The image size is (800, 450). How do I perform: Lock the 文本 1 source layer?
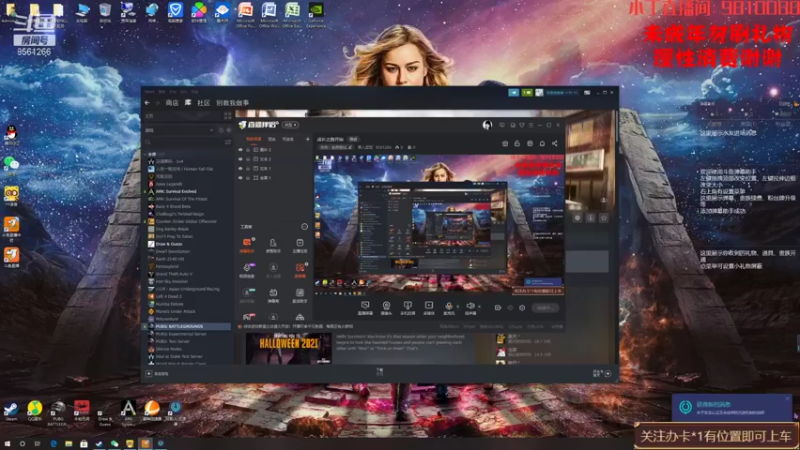pos(248,168)
